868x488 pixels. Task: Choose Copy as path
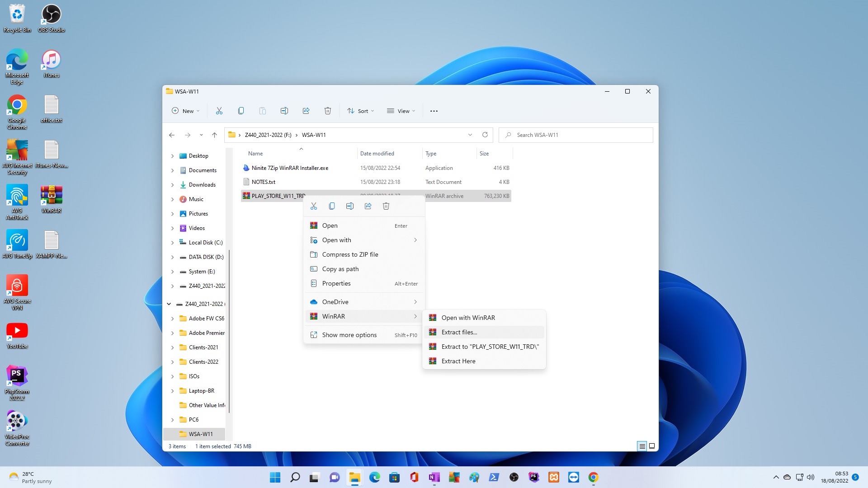[364, 269]
